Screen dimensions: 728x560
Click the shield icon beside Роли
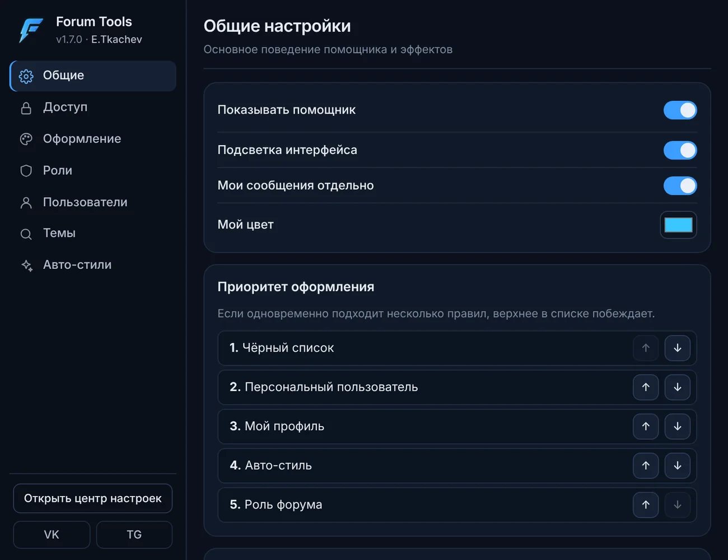coord(26,171)
